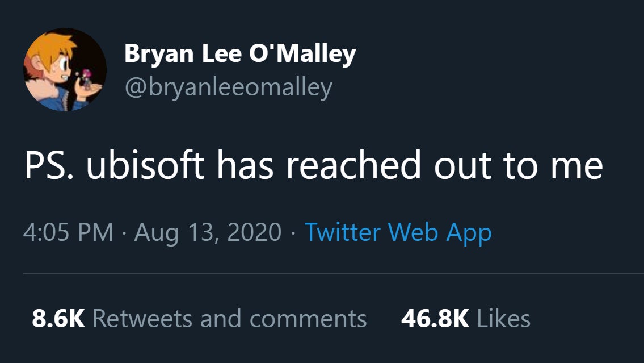Click the word "Retweets" in the stats row

point(142,319)
